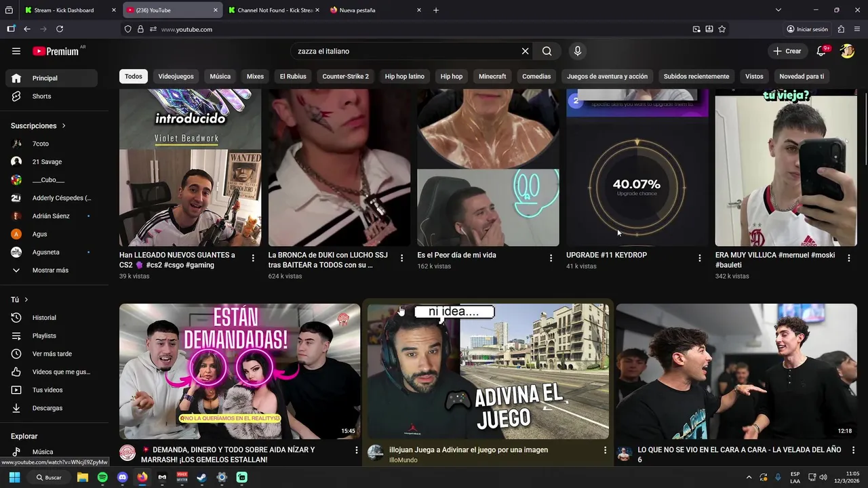Open the list all tabs dropdown
The height and width of the screenshot is (488, 868).
pos(778,10)
